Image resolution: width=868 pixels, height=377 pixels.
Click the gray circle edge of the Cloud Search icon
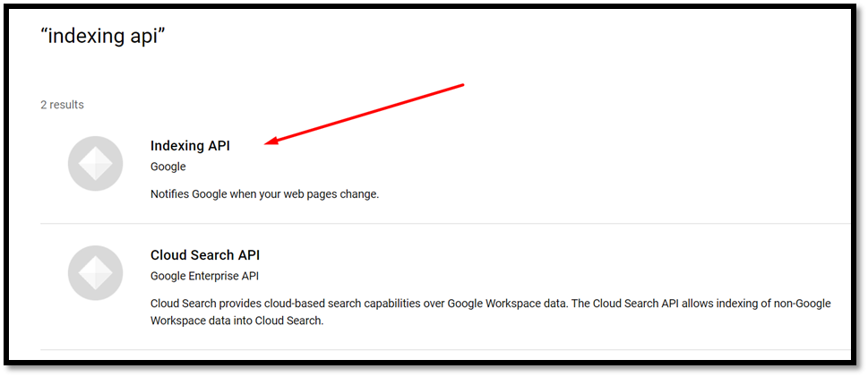[x=70, y=273]
